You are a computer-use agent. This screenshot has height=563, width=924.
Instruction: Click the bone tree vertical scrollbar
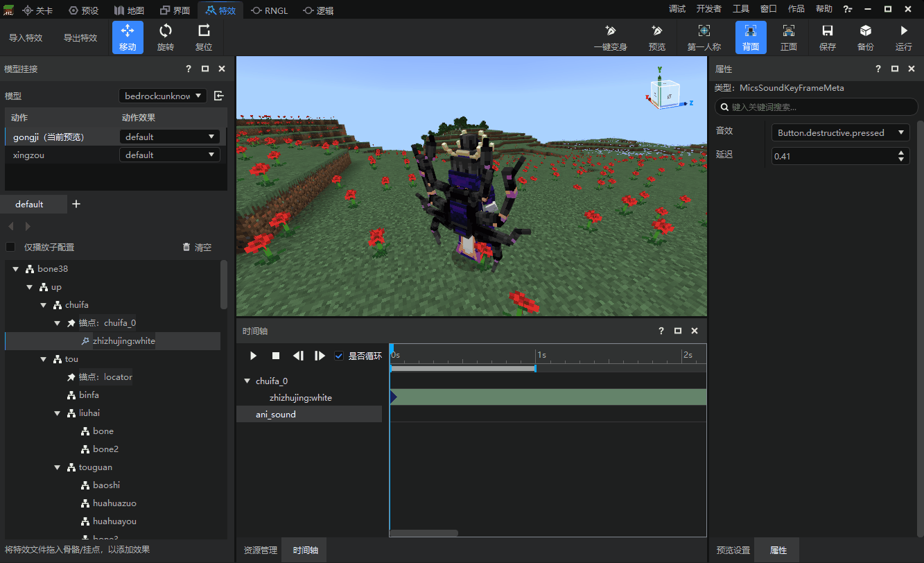coord(223,285)
